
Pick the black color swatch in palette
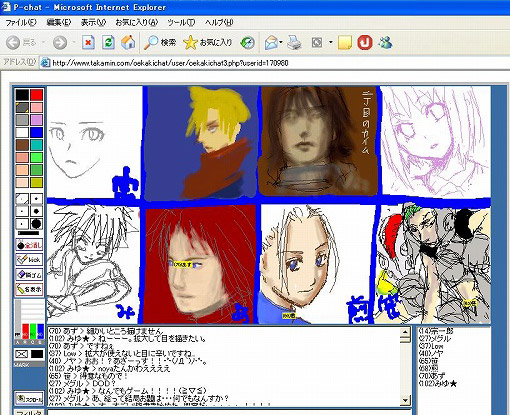pyautogui.click(x=22, y=95)
